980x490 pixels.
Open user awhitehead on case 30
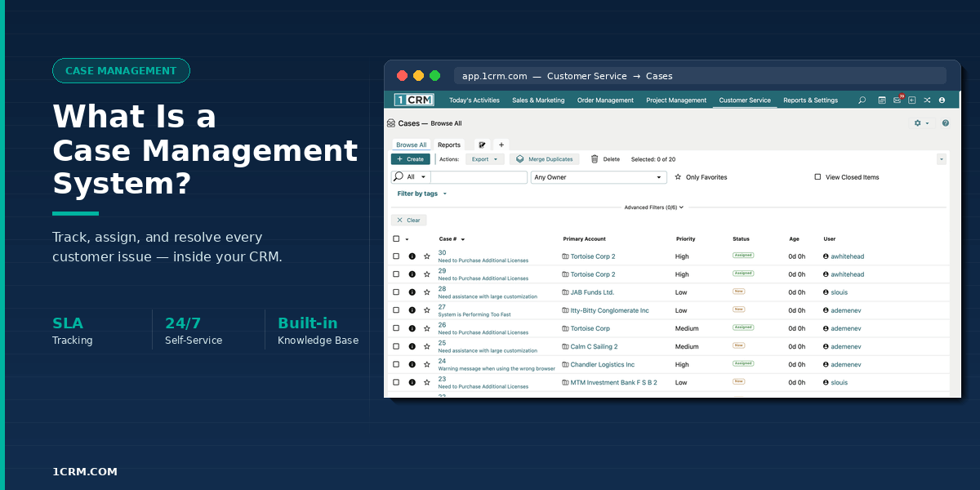847,256
